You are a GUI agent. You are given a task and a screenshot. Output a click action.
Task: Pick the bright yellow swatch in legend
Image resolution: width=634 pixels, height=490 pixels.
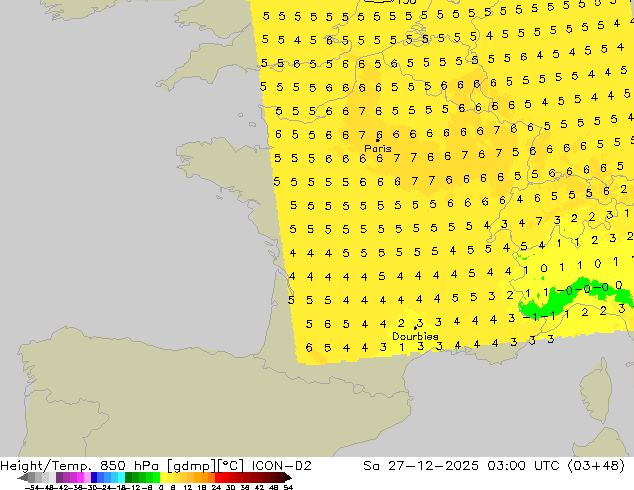click(163, 478)
